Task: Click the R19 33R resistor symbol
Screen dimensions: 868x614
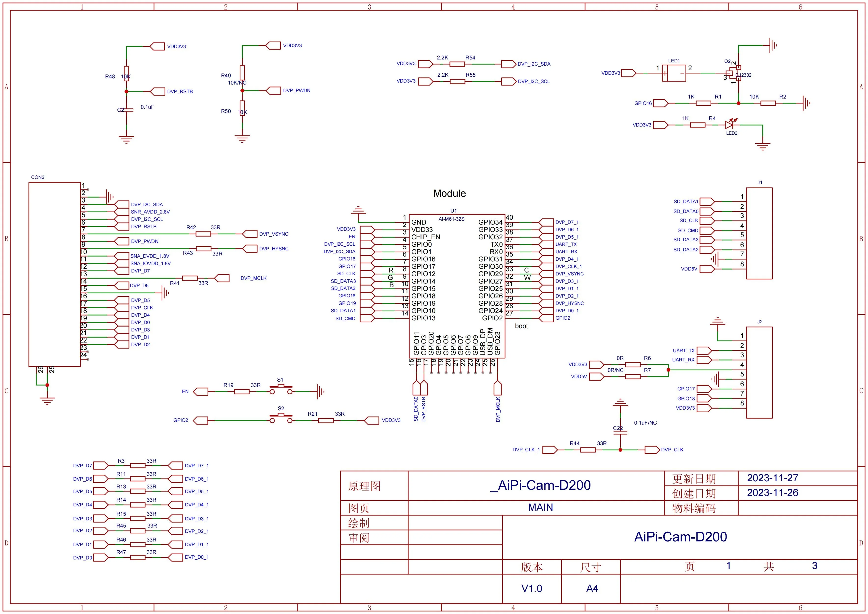Action: tap(242, 392)
